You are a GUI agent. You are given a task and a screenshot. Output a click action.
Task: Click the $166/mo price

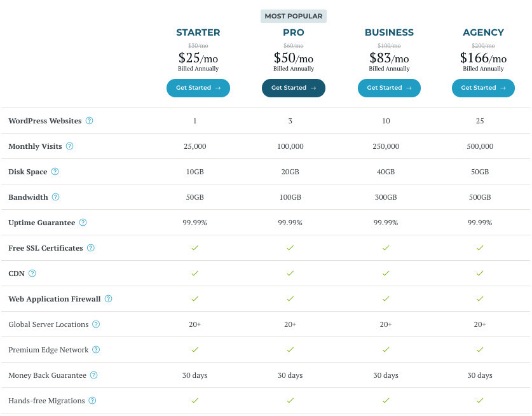click(x=483, y=58)
